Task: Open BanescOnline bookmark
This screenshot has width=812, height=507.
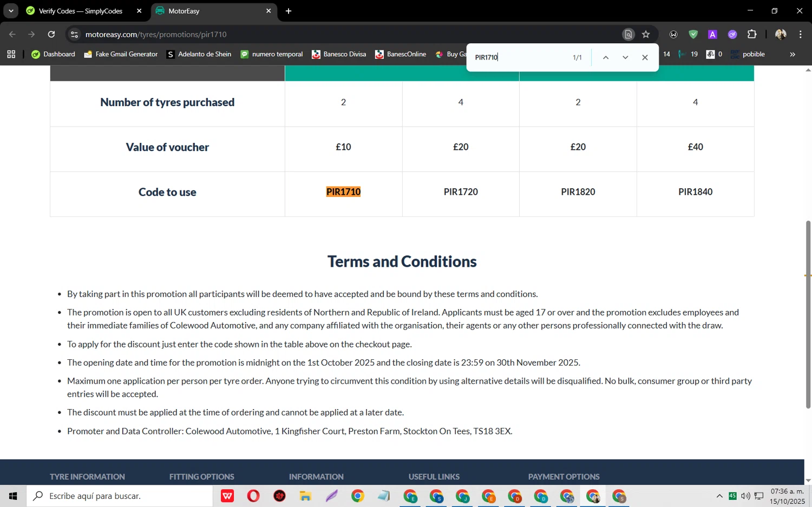Action: click(x=400, y=54)
